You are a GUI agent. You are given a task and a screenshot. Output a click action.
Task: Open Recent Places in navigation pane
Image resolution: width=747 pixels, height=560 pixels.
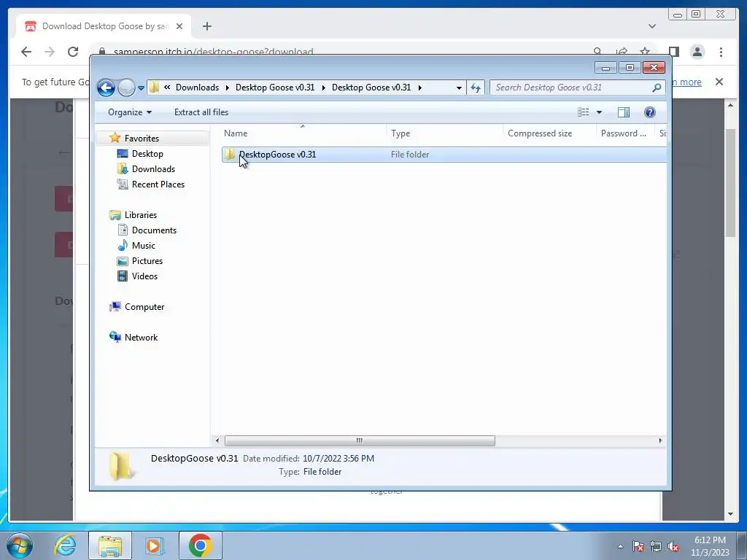pos(158,184)
